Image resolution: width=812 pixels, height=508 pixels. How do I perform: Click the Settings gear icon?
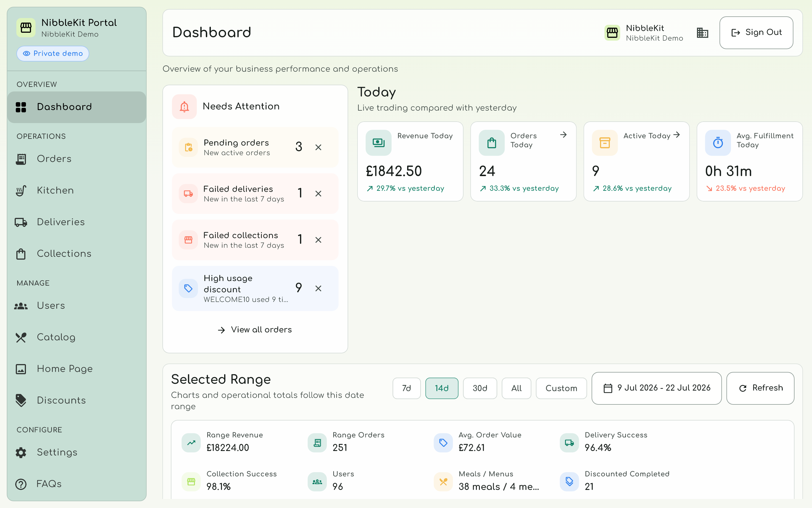click(x=21, y=452)
